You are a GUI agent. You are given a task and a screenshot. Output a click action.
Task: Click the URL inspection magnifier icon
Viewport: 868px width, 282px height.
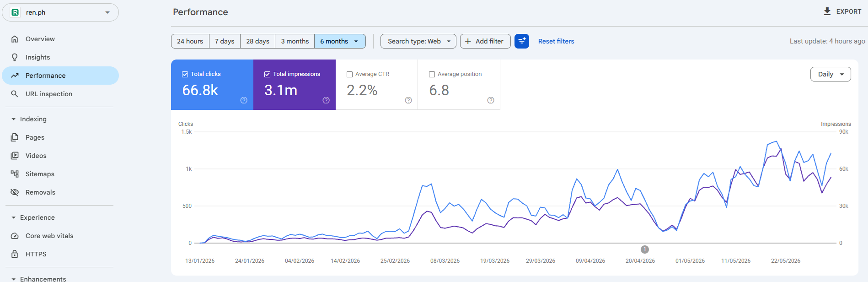15,94
